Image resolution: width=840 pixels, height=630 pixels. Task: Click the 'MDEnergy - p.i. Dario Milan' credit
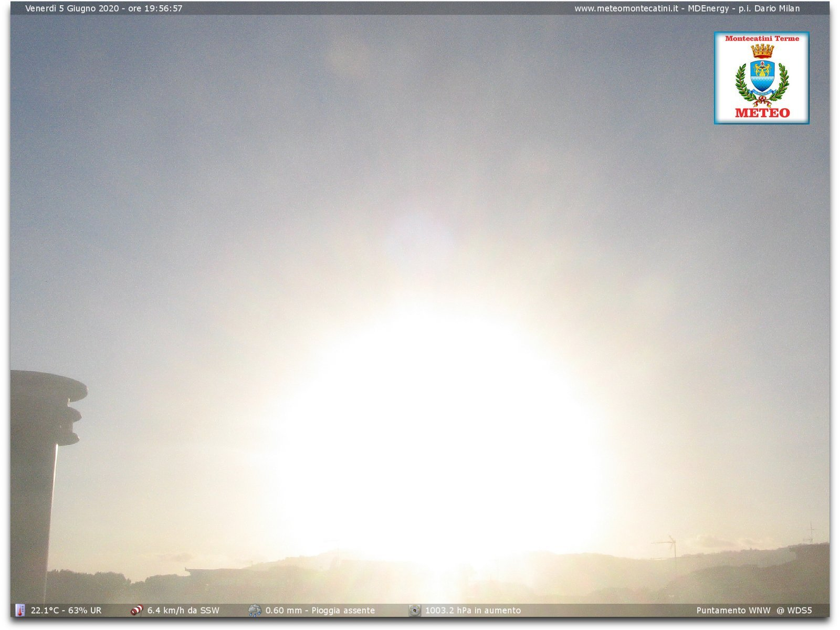pos(744,8)
